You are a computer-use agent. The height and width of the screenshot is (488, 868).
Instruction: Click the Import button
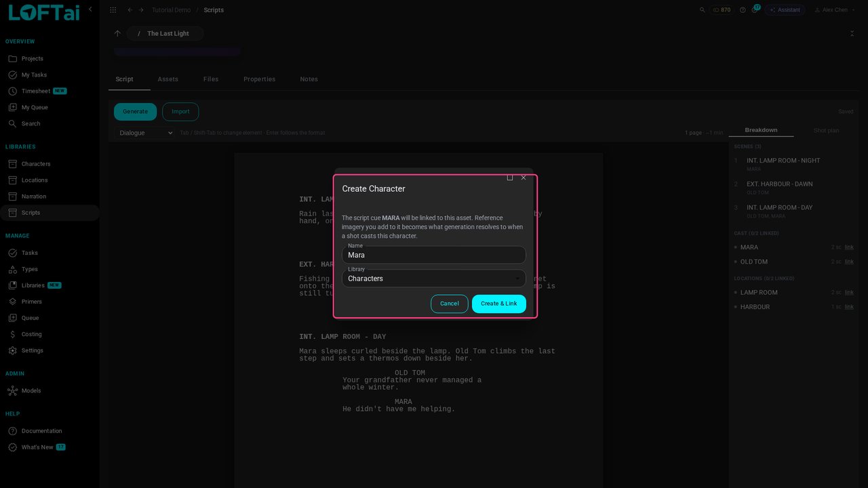pyautogui.click(x=180, y=112)
